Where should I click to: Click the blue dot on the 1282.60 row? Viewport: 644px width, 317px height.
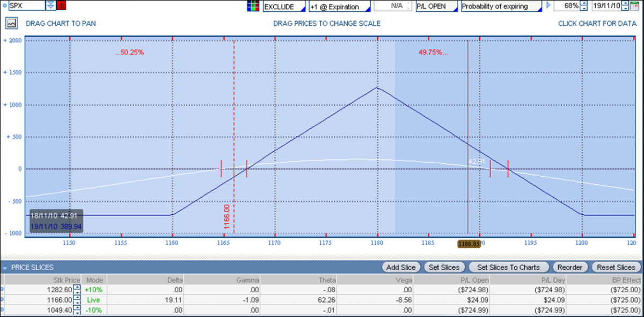point(2,290)
